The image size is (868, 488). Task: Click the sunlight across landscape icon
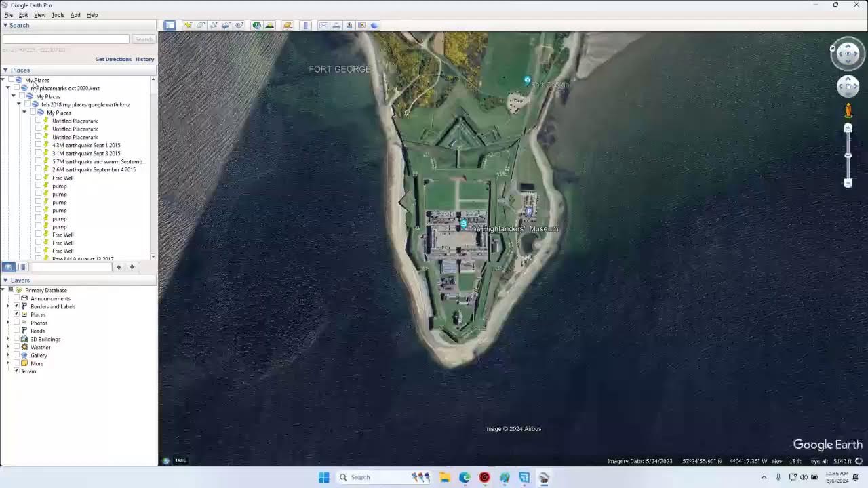point(269,26)
